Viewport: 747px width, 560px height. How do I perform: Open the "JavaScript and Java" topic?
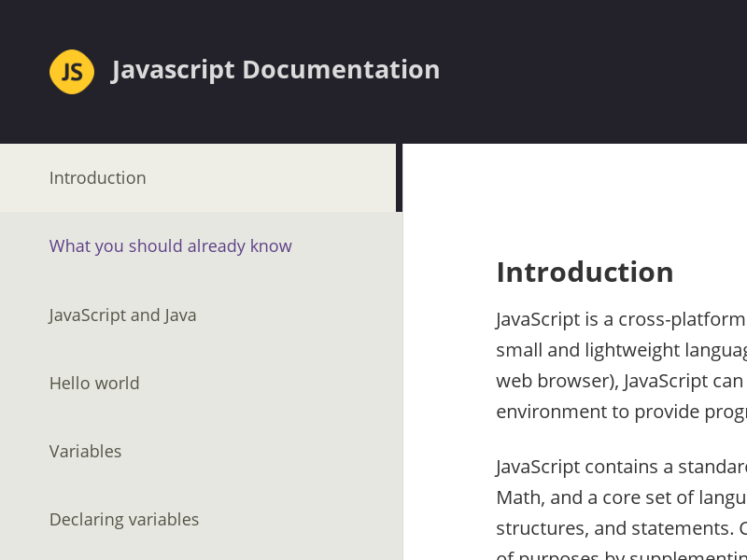(122, 315)
